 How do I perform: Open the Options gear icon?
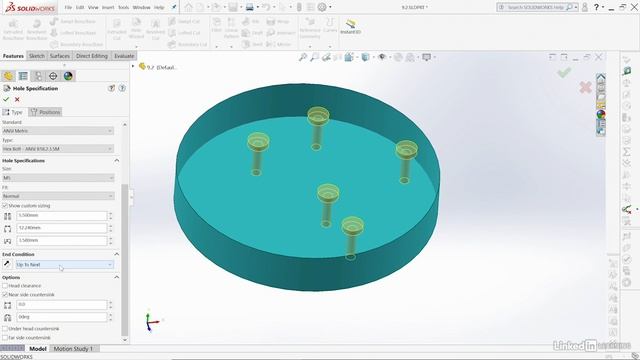coord(322,7)
